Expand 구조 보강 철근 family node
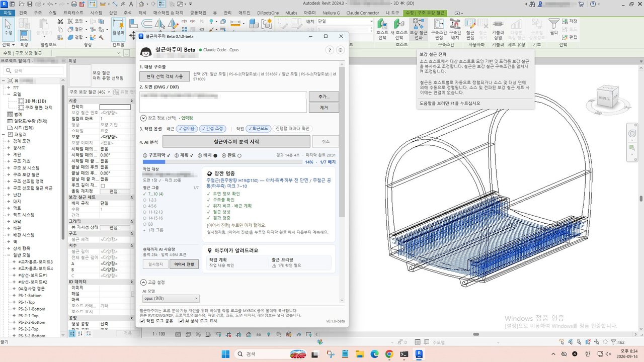This screenshot has width=644, height=362. [x=9, y=174]
